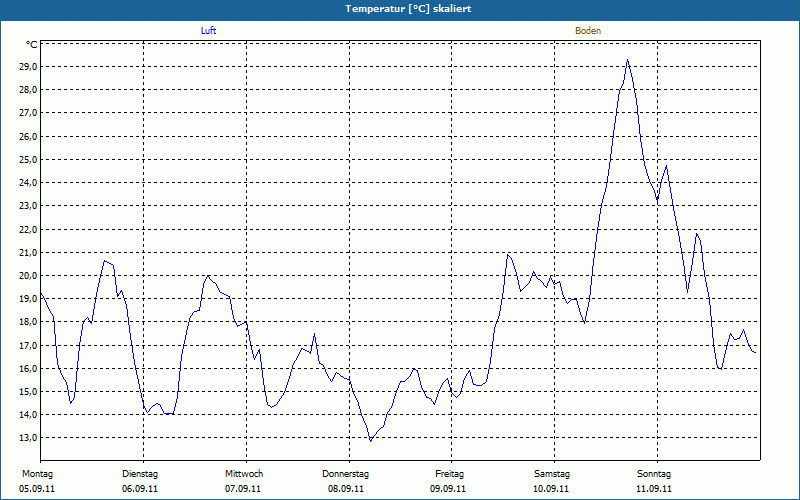Click the date 08.09.11

coord(346,489)
